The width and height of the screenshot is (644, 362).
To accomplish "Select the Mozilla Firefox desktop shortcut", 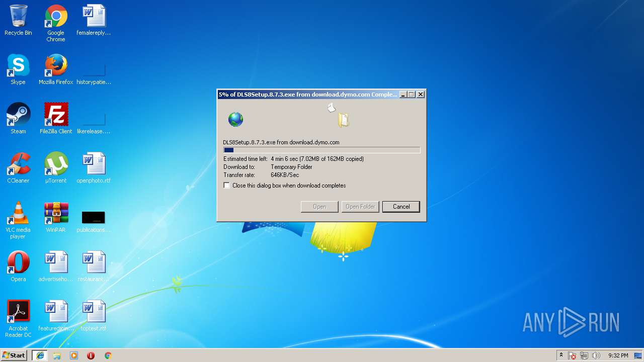I will click(56, 69).
